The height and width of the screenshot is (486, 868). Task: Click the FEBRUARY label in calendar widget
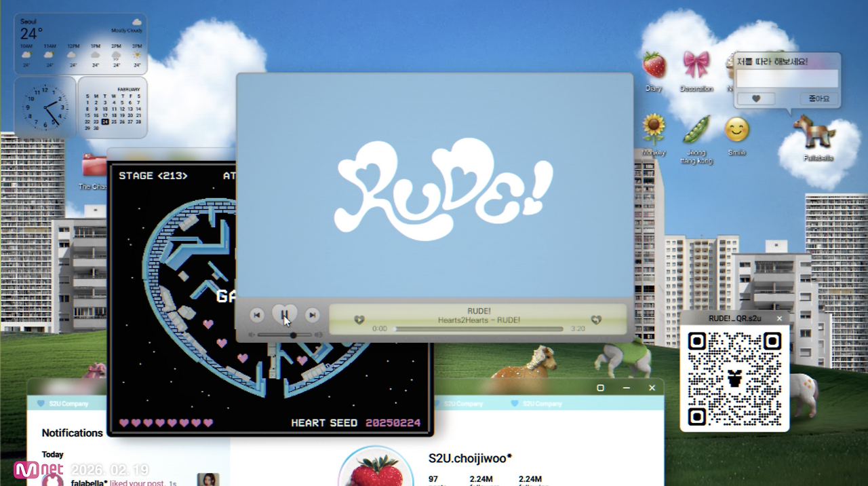(x=129, y=89)
